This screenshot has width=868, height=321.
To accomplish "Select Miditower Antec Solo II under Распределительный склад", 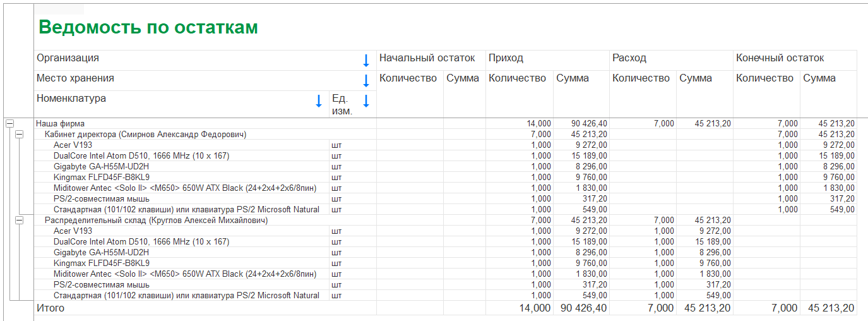I will pos(185,274).
